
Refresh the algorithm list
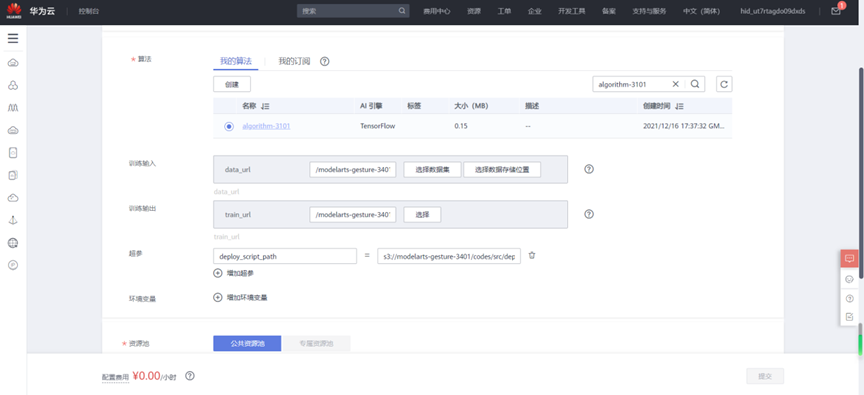point(724,84)
